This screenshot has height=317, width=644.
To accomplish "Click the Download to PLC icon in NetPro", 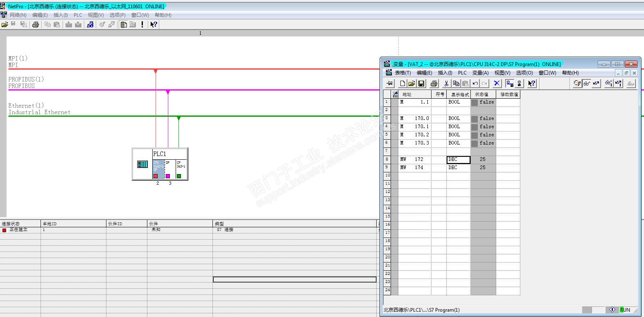I will (x=69, y=25).
